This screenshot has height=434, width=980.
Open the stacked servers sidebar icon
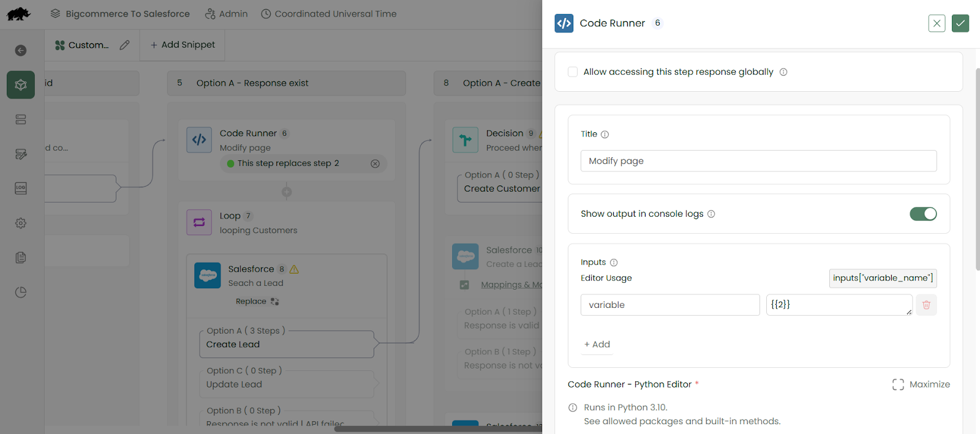click(21, 119)
